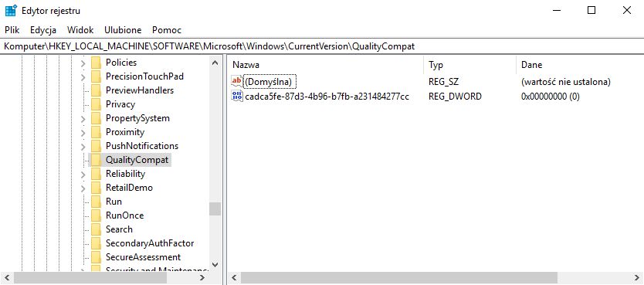Screen dimensions: 644x285
Task: Click the tree pane vertical scrollbar thumb
Action: [x=215, y=209]
